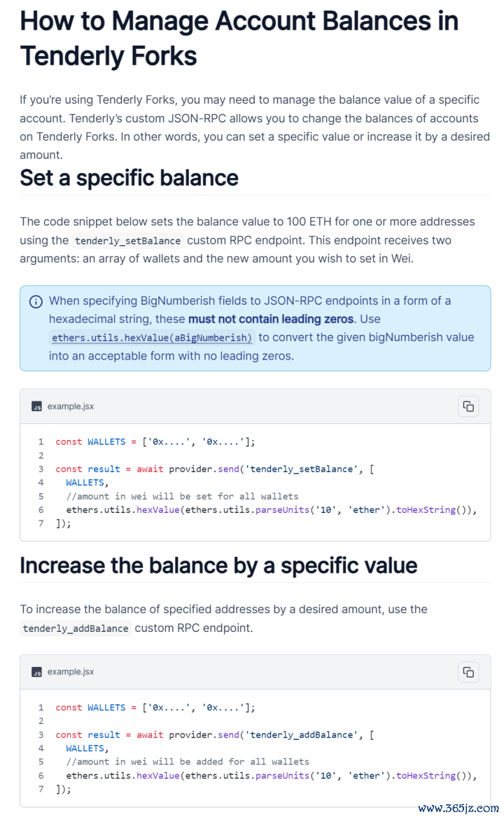Copy the tenderly_addBalance code snippet
Screen dimensions: 504x819
pos(468,672)
